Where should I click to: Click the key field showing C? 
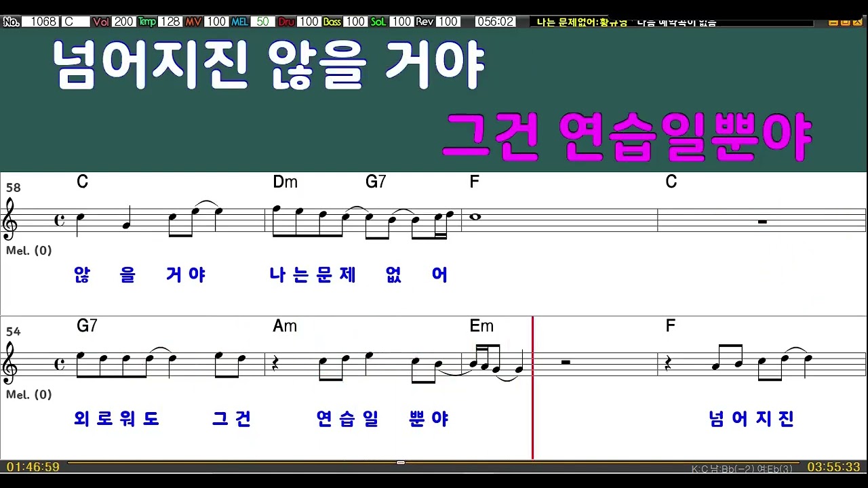click(x=75, y=22)
